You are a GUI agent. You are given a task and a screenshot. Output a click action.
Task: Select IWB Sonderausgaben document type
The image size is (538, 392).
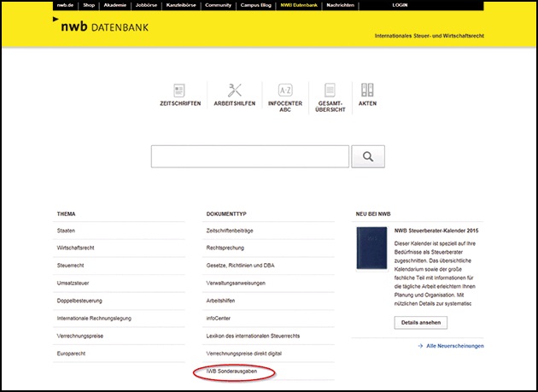232,372
